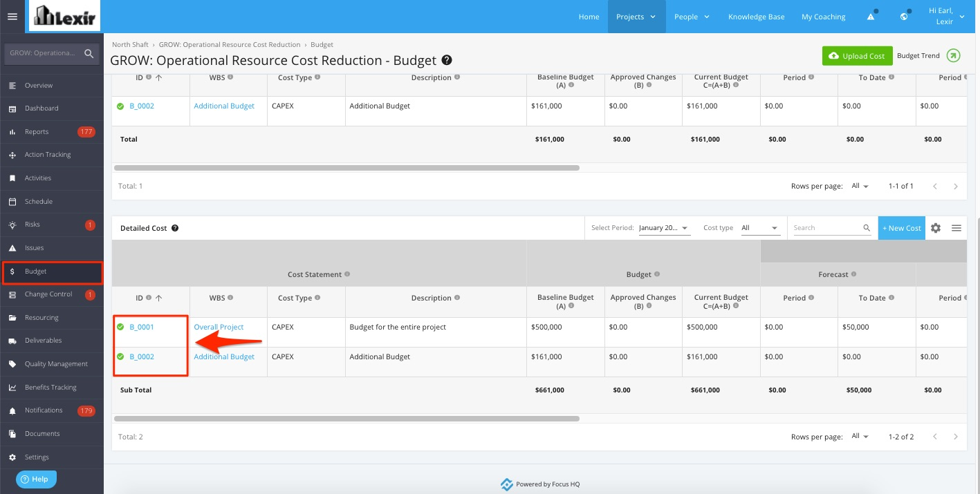Image resolution: width=980 pixels, height=494 pixels.
Task: Open Schedule in the sidebar
Action: pos(52,202)
